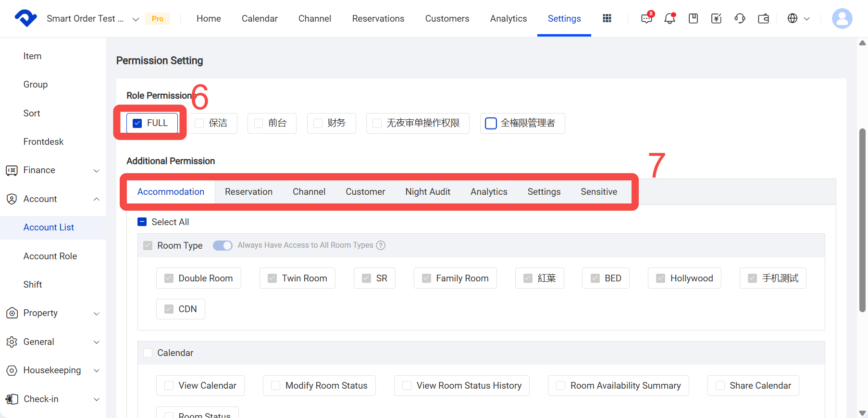Check the View Calendar permission

(169, 386)
